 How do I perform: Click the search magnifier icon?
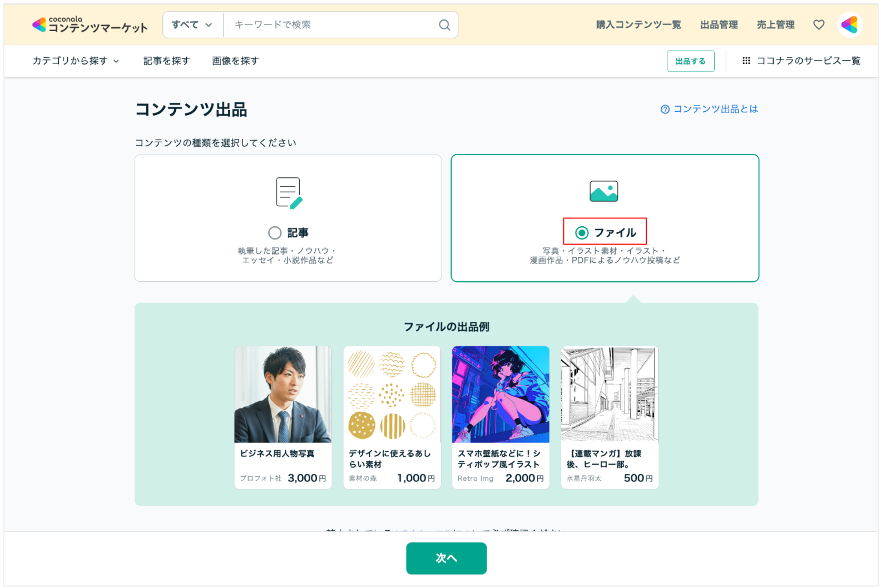[x=444, y=25]
